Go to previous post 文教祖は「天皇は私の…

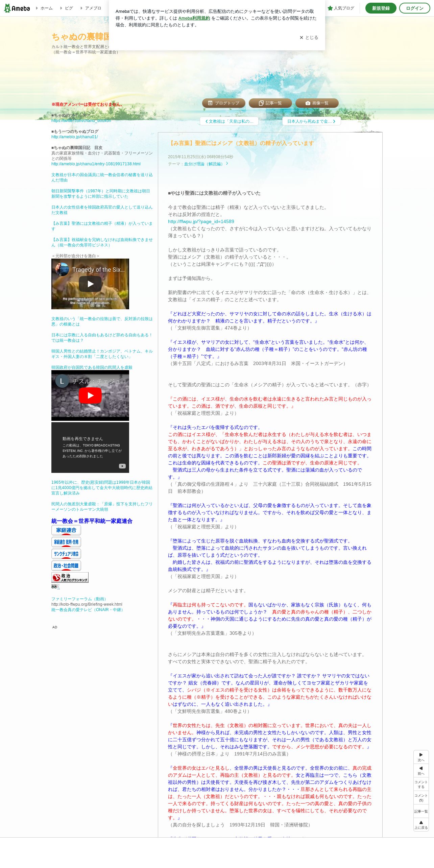[229, 121]
